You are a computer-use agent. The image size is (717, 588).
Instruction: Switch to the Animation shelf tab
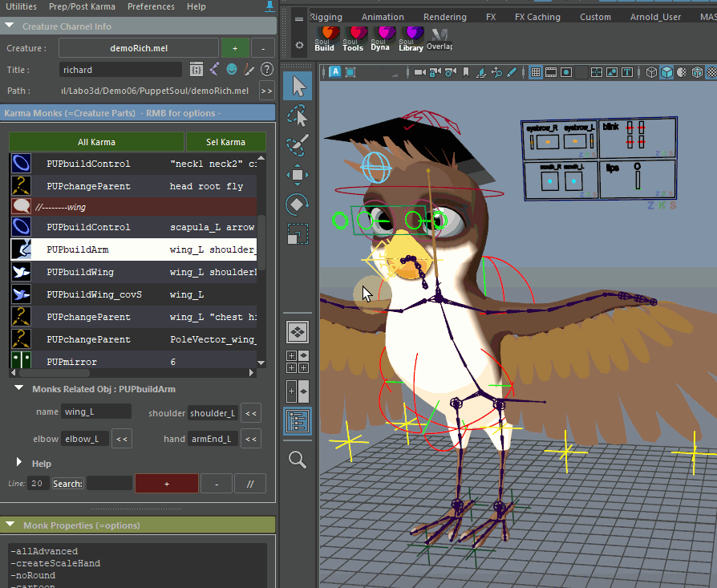(383, 17)
